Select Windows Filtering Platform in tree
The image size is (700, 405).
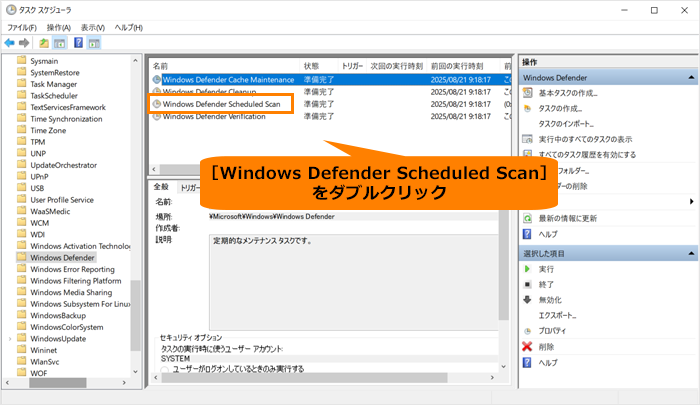(x=75, y=281)
